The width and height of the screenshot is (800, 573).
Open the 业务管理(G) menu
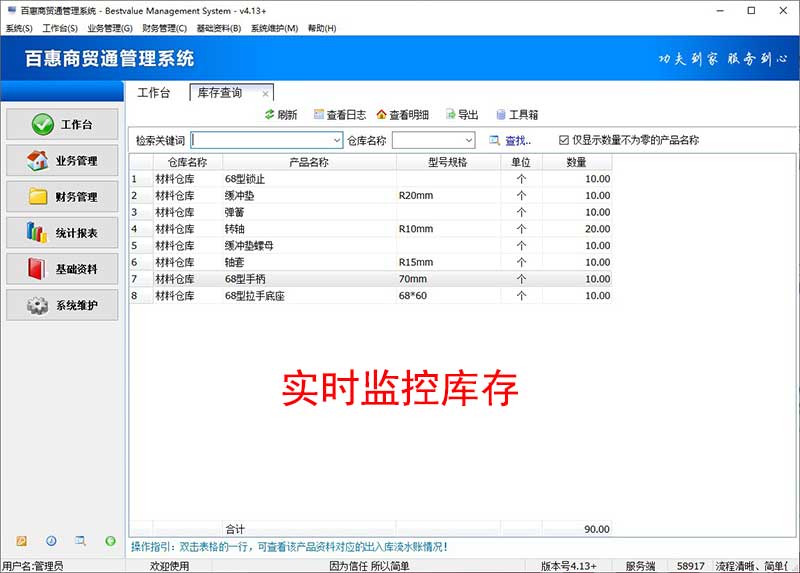pyautogui.click(x=110, y=28)
